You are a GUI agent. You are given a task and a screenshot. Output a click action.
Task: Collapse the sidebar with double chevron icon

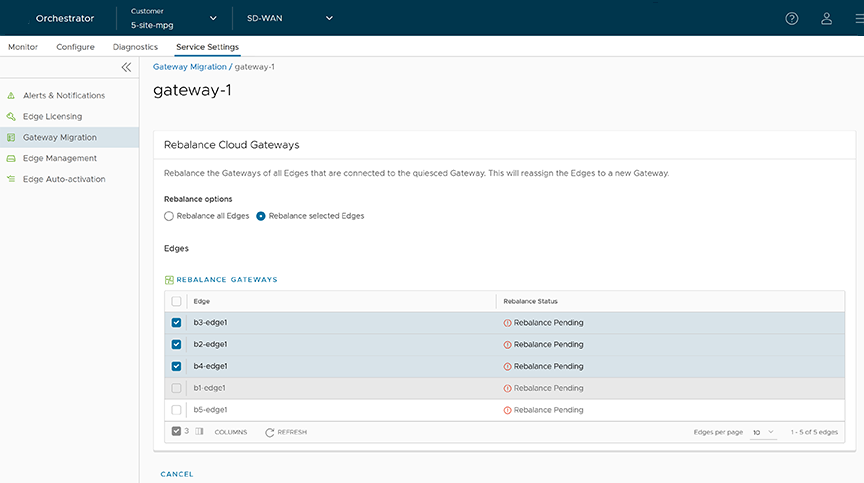tap(126, 67)
